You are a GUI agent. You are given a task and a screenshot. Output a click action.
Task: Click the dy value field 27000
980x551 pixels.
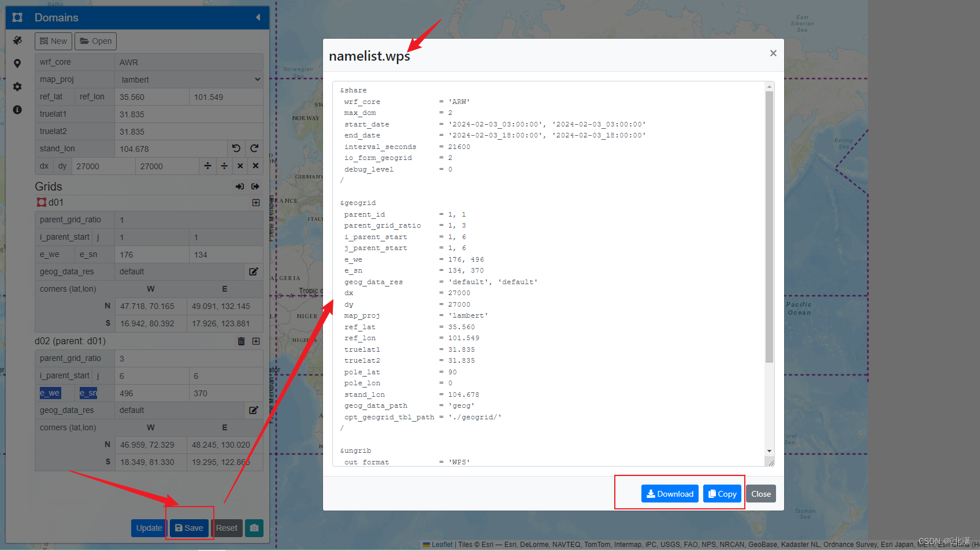point(167,166)
